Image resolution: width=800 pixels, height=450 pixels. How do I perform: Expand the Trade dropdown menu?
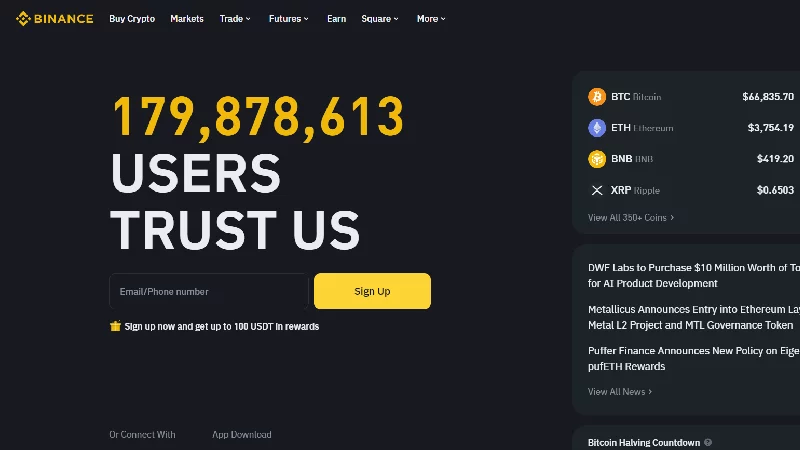coord(235,19)
